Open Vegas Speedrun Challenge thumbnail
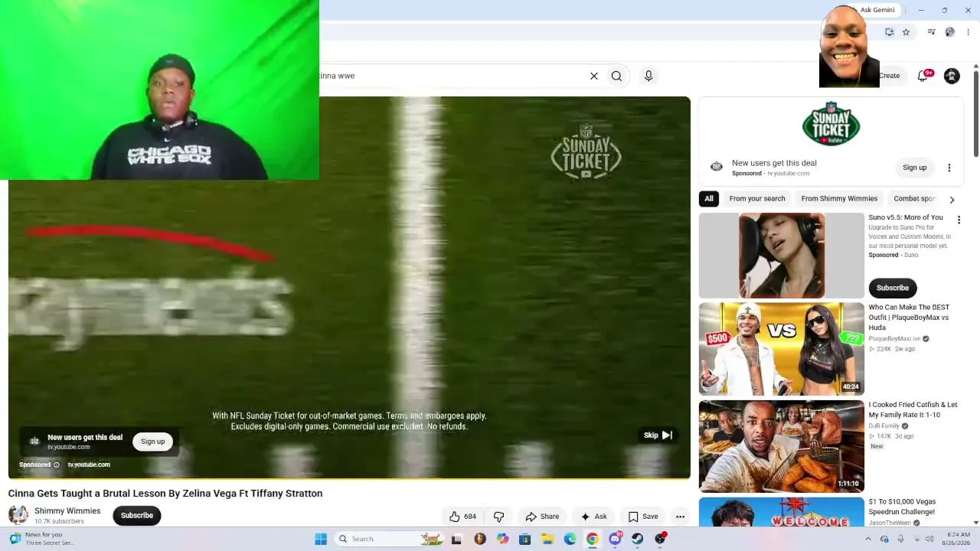 782,512
